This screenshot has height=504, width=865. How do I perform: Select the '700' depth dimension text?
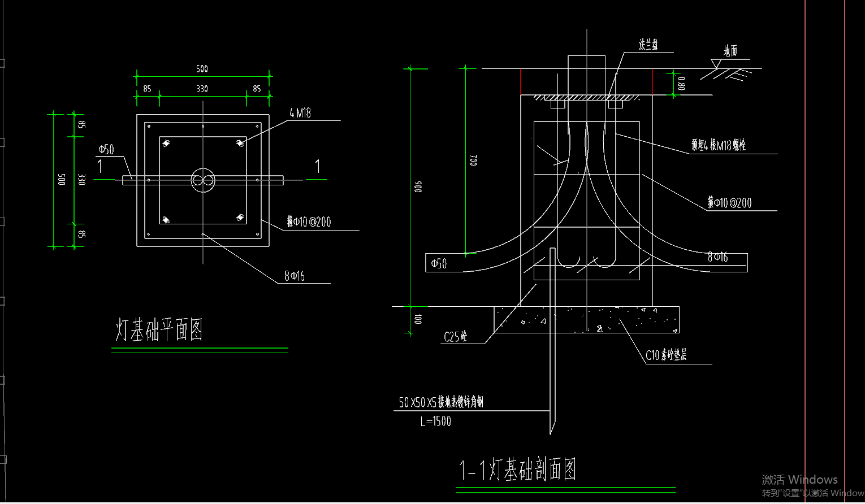point(473,160)
